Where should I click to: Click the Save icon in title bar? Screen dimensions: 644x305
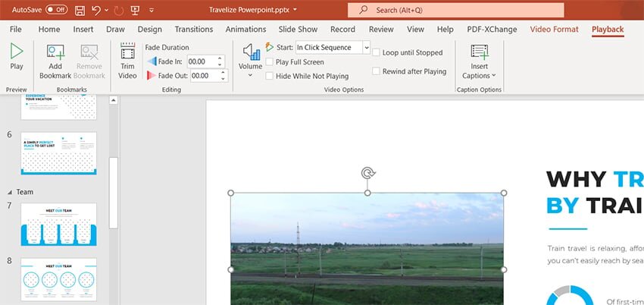point(80,10)
